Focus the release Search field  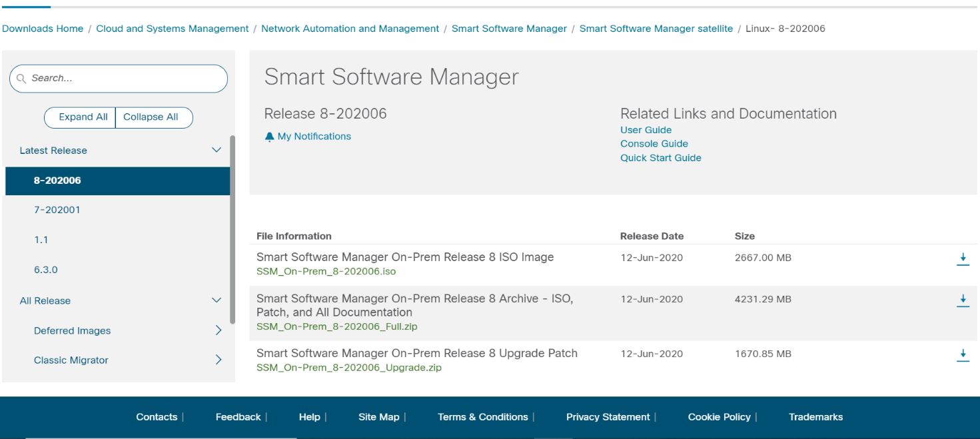tap(119, 79)
